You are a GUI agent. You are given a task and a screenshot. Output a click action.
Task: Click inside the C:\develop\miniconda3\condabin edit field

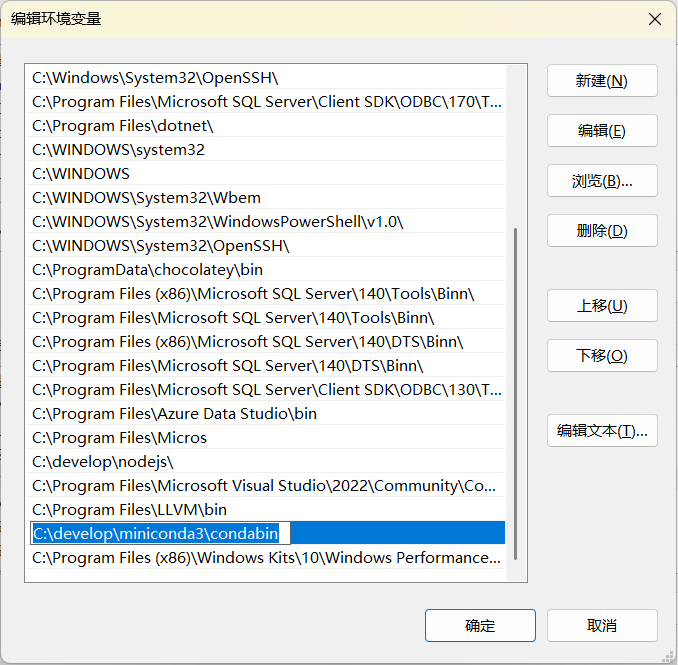click(x=160, y=533)
